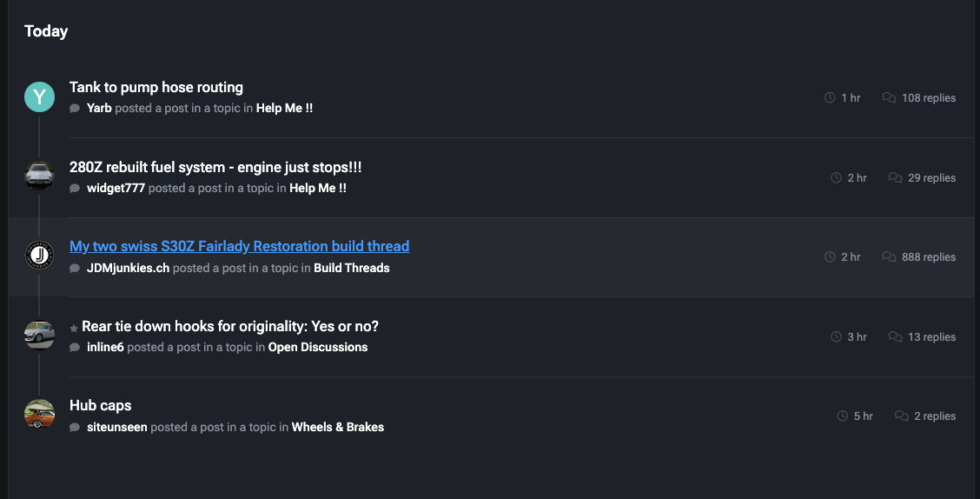Open the siteunseen username profile

(x=117, y=427)
